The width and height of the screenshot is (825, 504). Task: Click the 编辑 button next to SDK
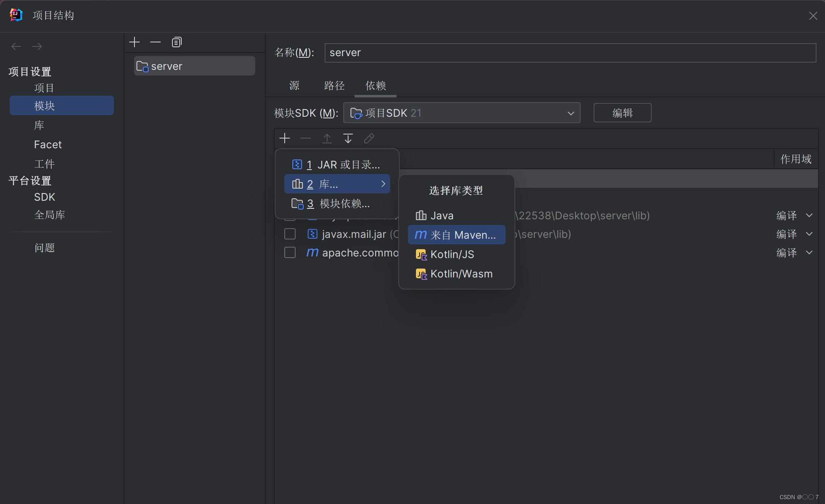click(x=622, y=113)
